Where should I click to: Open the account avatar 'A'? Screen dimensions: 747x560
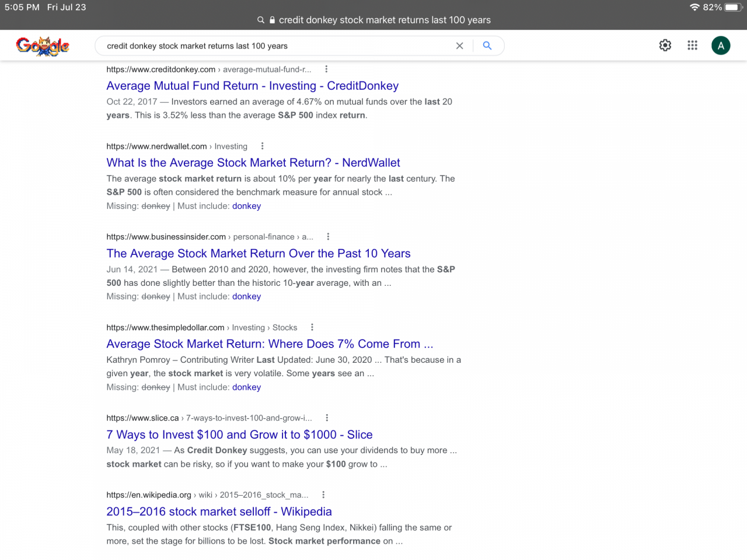[x=721, y=45]
